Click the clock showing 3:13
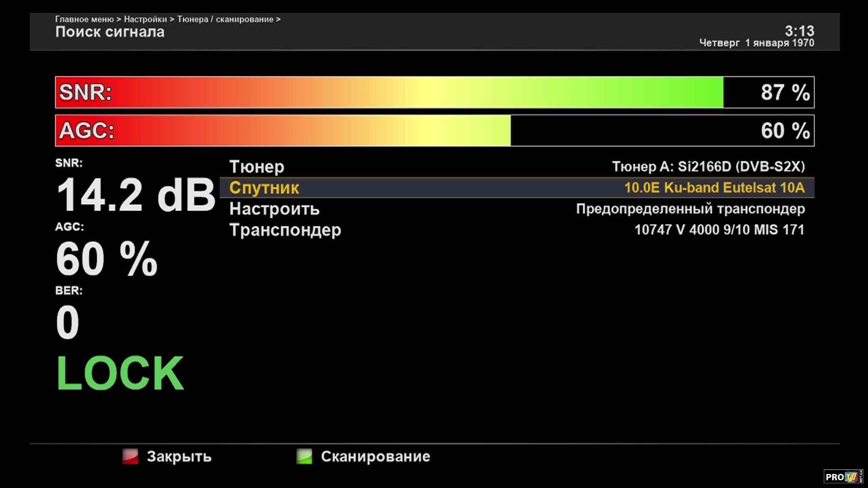The width and height of the screenshot is (868, 488). coord(799,31)
